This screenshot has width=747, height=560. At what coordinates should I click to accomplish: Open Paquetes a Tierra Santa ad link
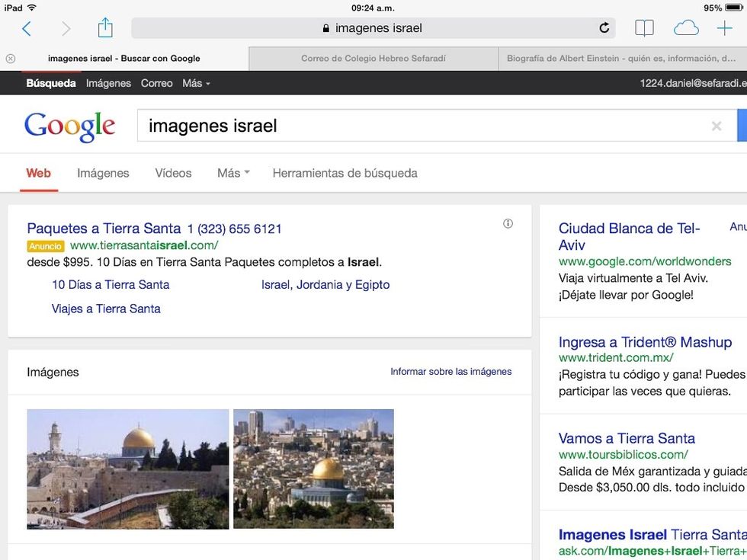coord(104,229)
